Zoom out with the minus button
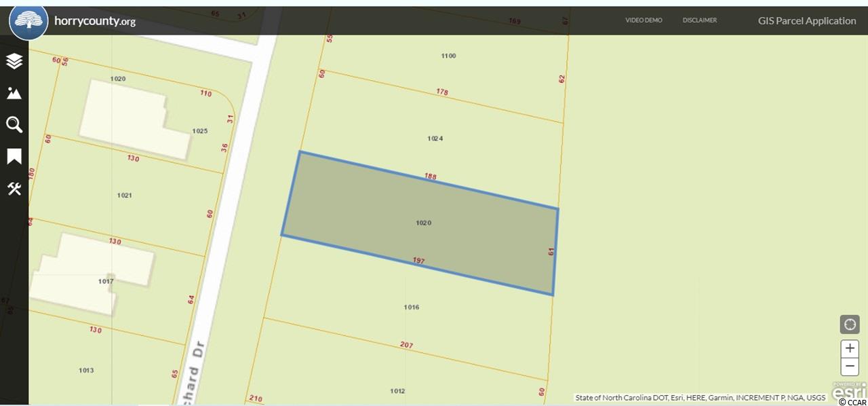Screen dimensions: 868x406 (x=850, y=367)
